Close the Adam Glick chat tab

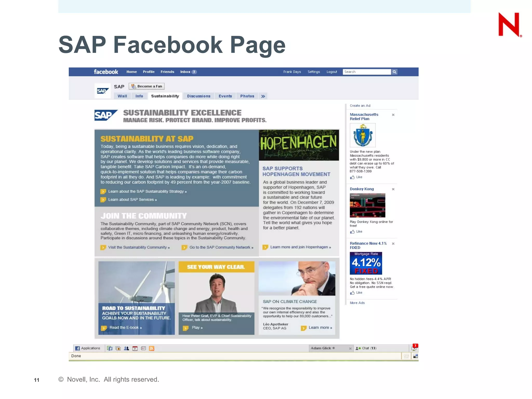click(x=350, y=348)
